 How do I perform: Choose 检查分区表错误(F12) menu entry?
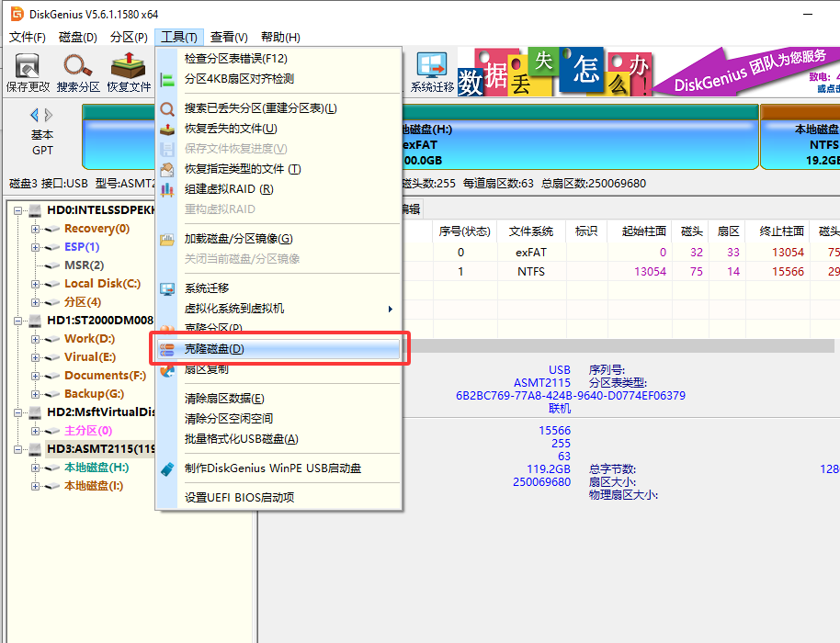tap(278, 59)
